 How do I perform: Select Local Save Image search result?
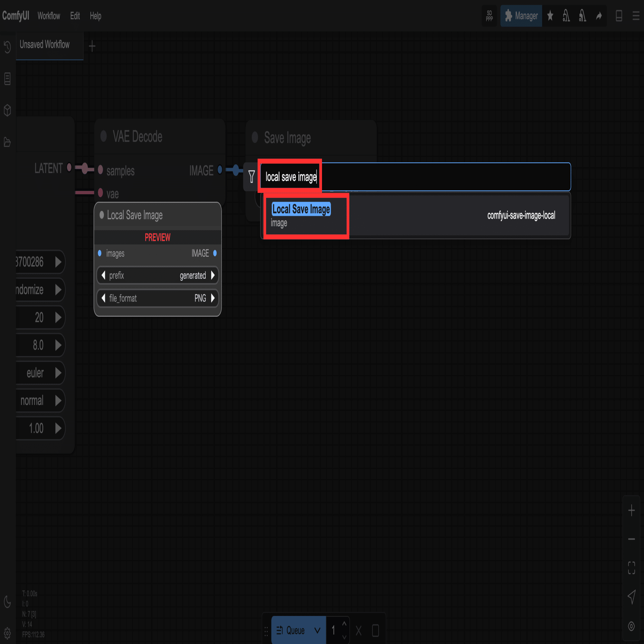point(415,215)
